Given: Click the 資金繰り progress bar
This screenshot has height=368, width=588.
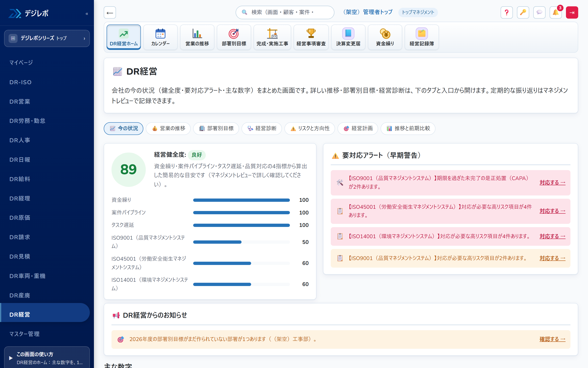Looking at the screenshot, I should coord(241,200).
